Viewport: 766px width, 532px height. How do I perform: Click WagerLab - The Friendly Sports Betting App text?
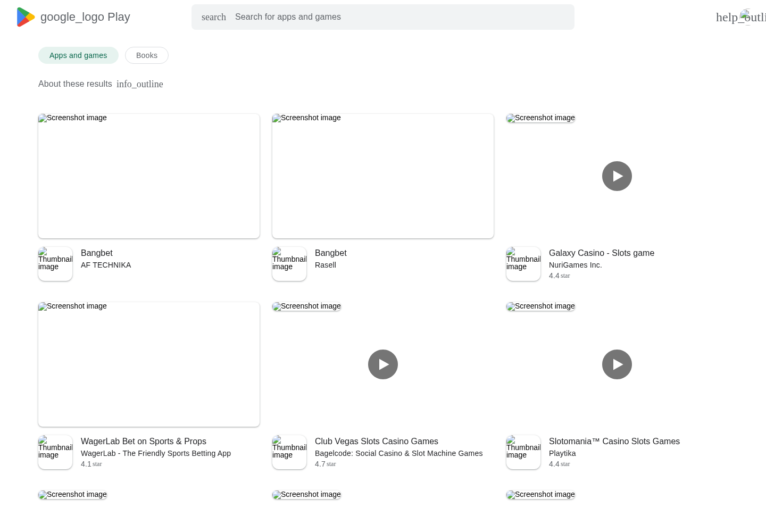[x=156, y=453]
